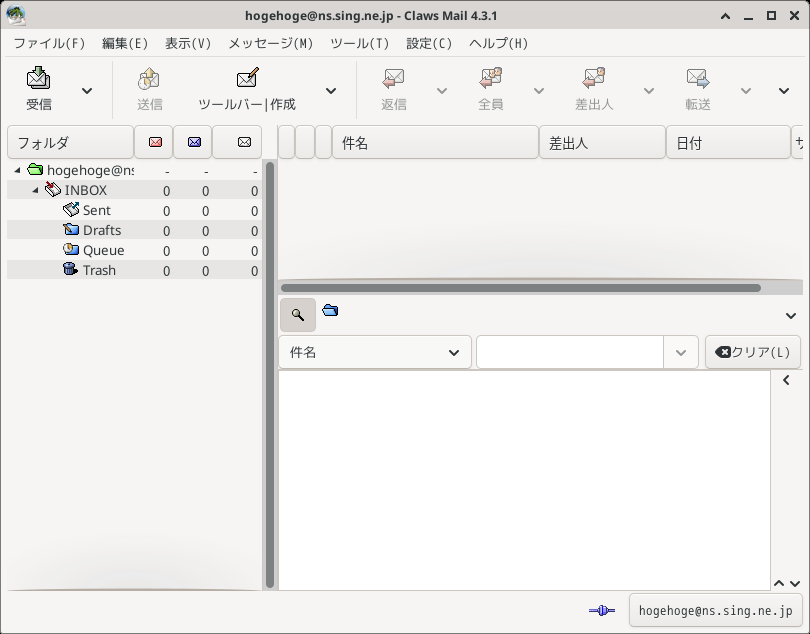Open the メッセージ(M) menu
Viewport: 810px width, 634px height.
pyautogui.click(x=271, y=43)
